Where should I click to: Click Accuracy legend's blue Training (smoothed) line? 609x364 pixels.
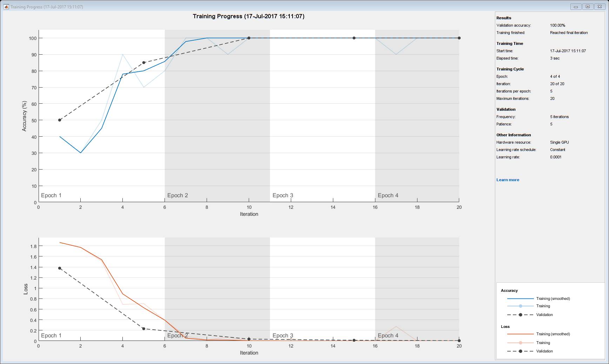(520, 298)
